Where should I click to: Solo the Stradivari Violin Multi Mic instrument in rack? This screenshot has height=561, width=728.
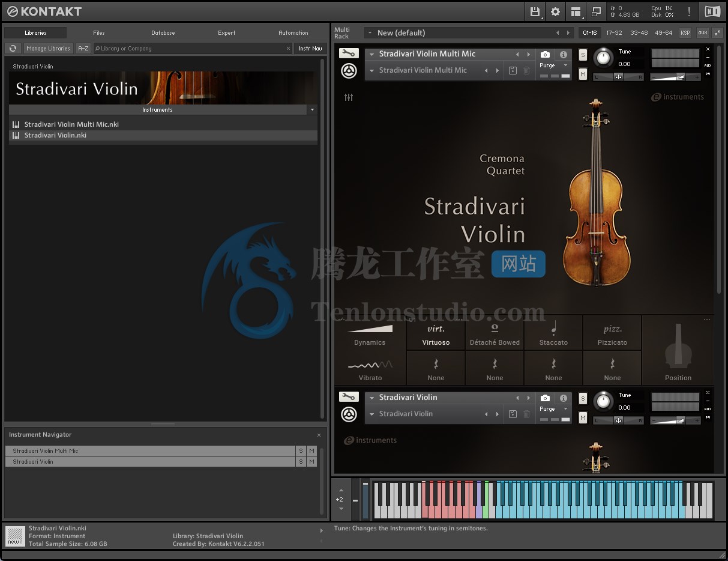pyautogui.click(x=583, y=55)
